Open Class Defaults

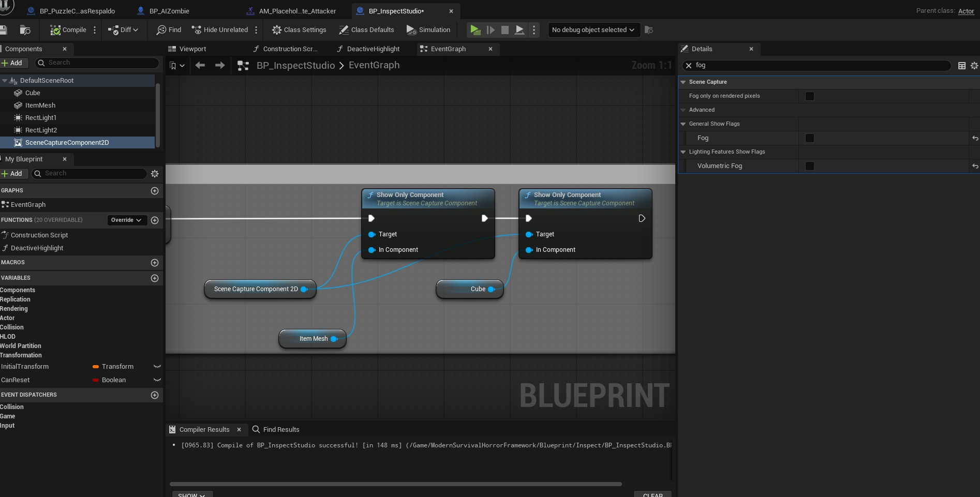coord(366,30)
